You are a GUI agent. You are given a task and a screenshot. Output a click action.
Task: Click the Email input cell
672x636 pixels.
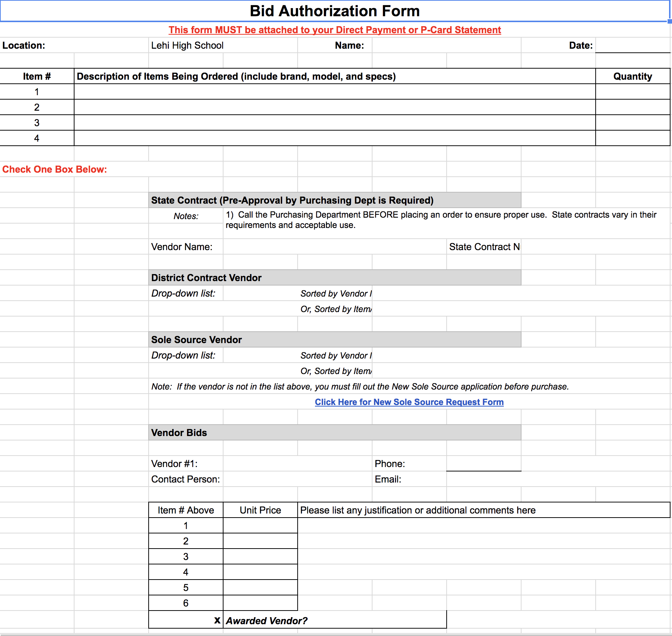click(x=558, y=479)
